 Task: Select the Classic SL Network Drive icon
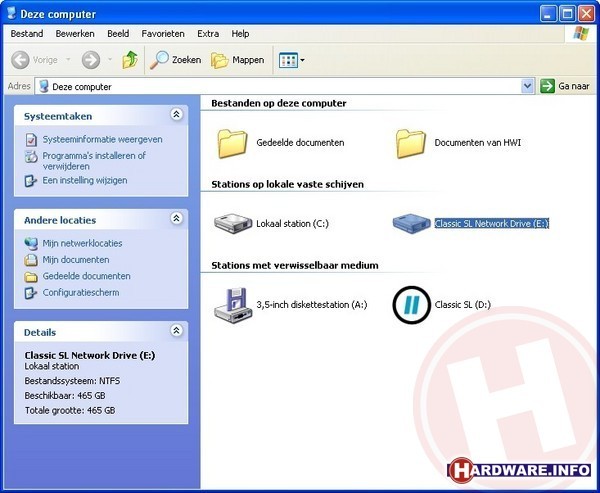click(411, 224)
